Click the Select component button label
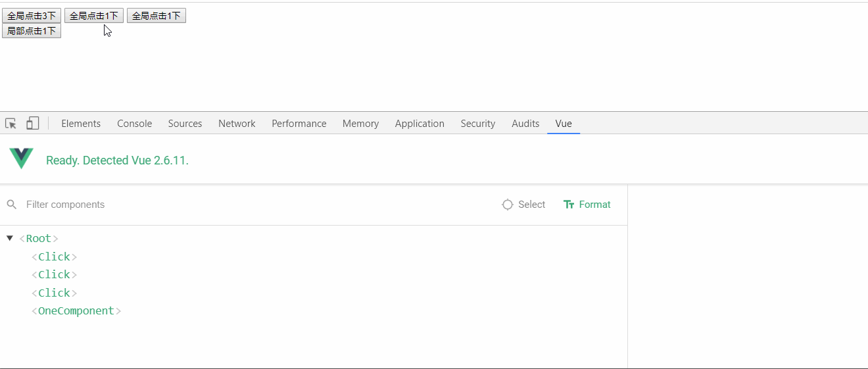The width and height of the screenshot is (868, 369). point(531,205)
